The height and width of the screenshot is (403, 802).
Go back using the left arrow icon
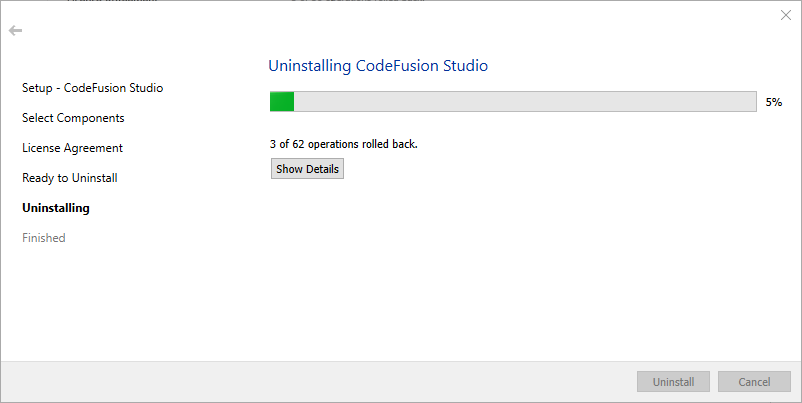15,31
